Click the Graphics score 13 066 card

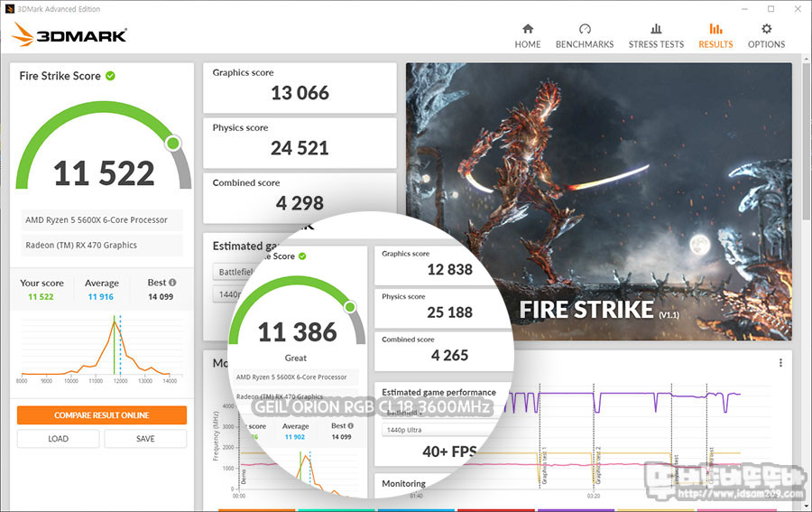click(300, 88)
